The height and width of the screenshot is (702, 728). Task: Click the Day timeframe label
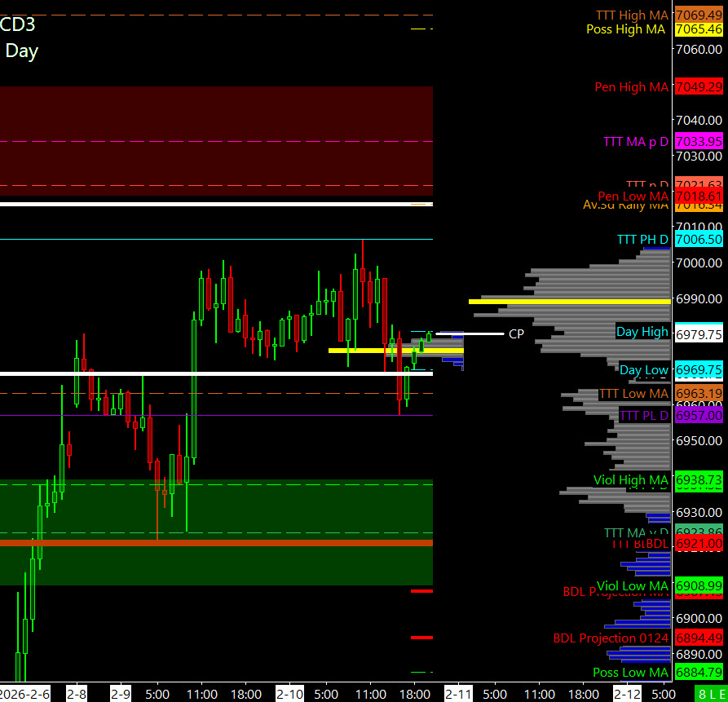(x=22, y=51)
